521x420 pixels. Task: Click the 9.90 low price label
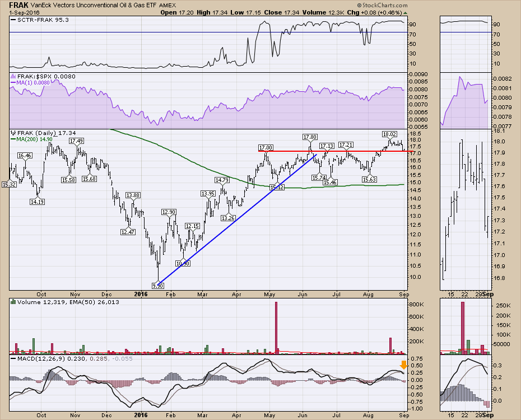point(157,286)
